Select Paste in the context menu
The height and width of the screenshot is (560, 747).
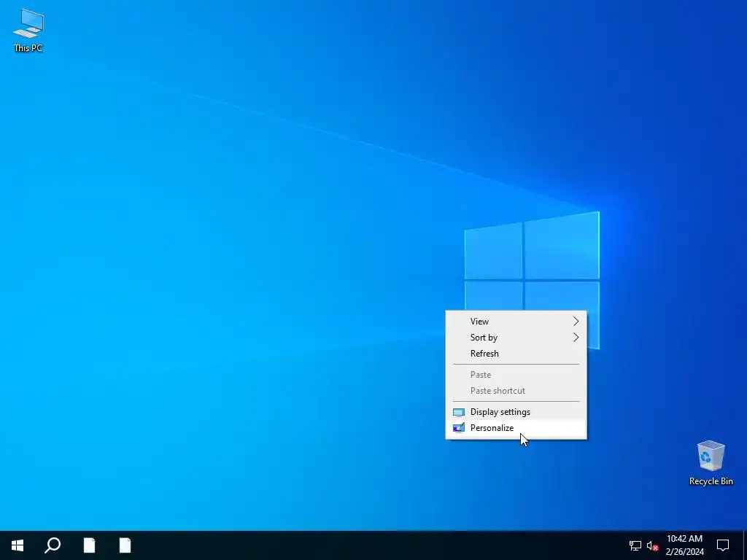(516, 375)
